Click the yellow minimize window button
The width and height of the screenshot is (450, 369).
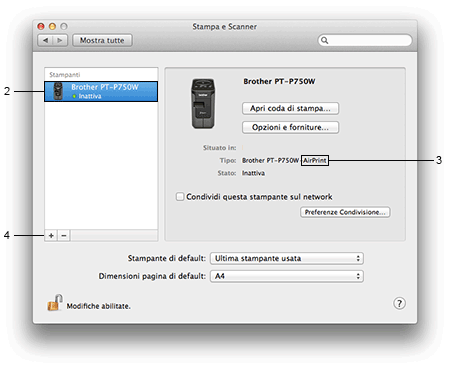[x=52, y=26]
